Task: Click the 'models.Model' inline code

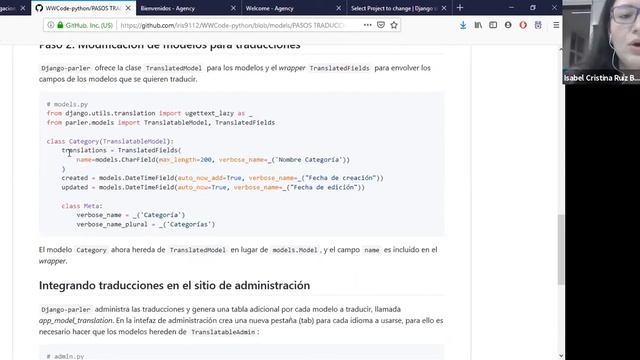Action: pyautogui.click(x=294, y=250)
